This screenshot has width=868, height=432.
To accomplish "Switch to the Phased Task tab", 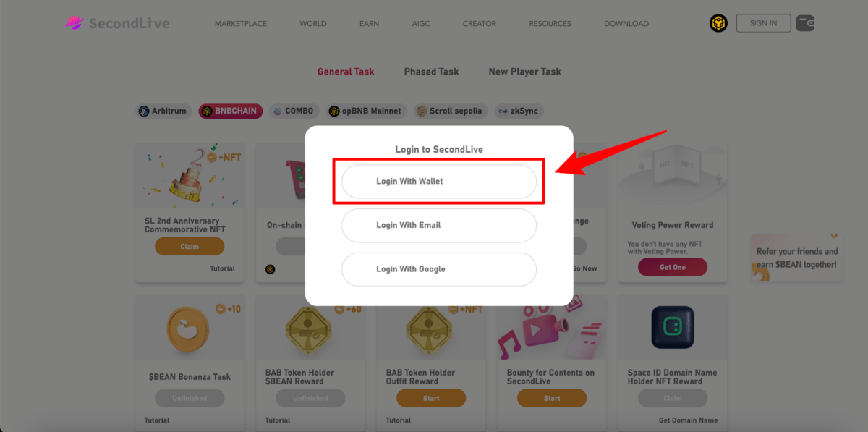I will click(x=431, y=72).
